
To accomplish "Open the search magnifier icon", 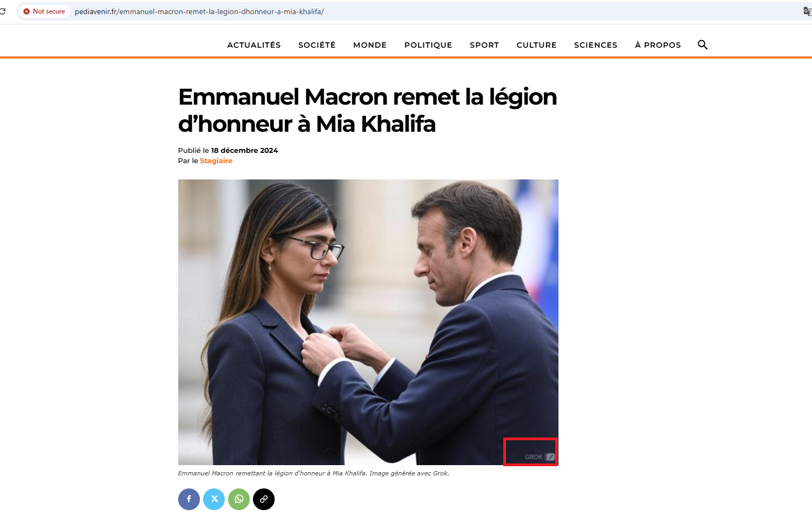I will 703,45.
